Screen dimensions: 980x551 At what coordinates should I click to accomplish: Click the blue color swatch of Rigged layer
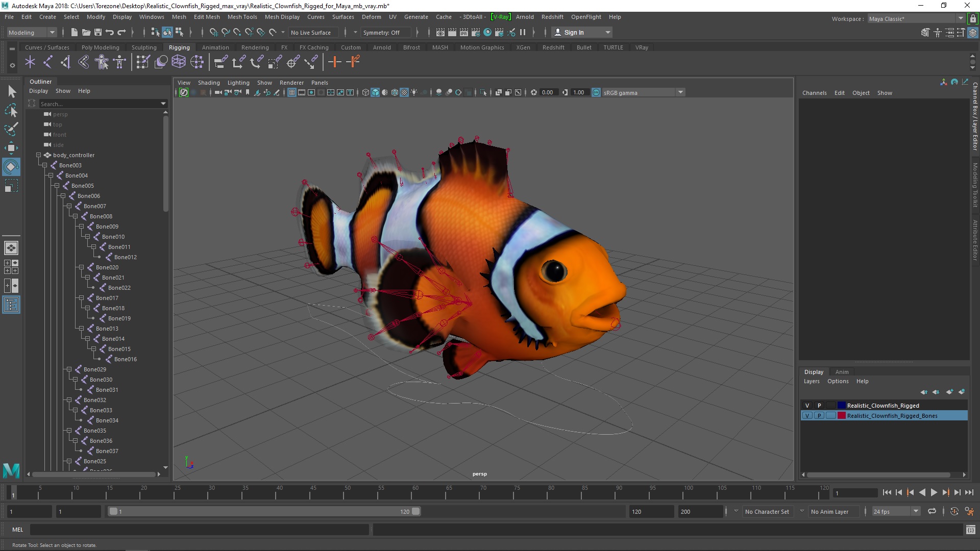842,406
